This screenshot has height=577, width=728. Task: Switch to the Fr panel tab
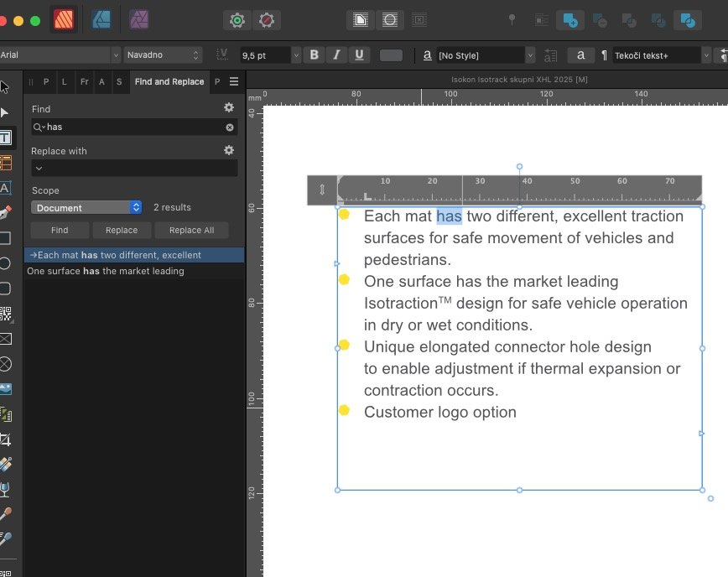tap(84, 81)
